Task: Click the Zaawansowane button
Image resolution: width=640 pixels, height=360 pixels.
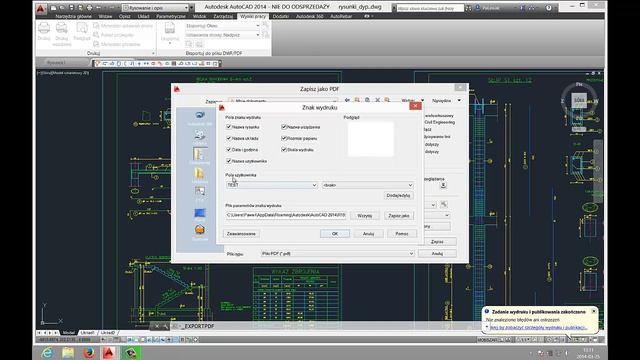Action: pyautogui.click(x=241, y=234)
